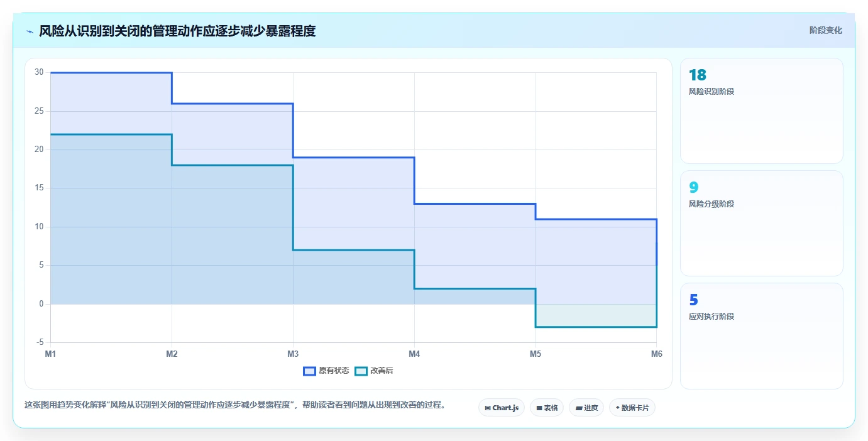Viewport: 868px width, 441px height.
Task: Click the icon in the 表格 tag
Action: pyautogui.click(x=539, y=408)
